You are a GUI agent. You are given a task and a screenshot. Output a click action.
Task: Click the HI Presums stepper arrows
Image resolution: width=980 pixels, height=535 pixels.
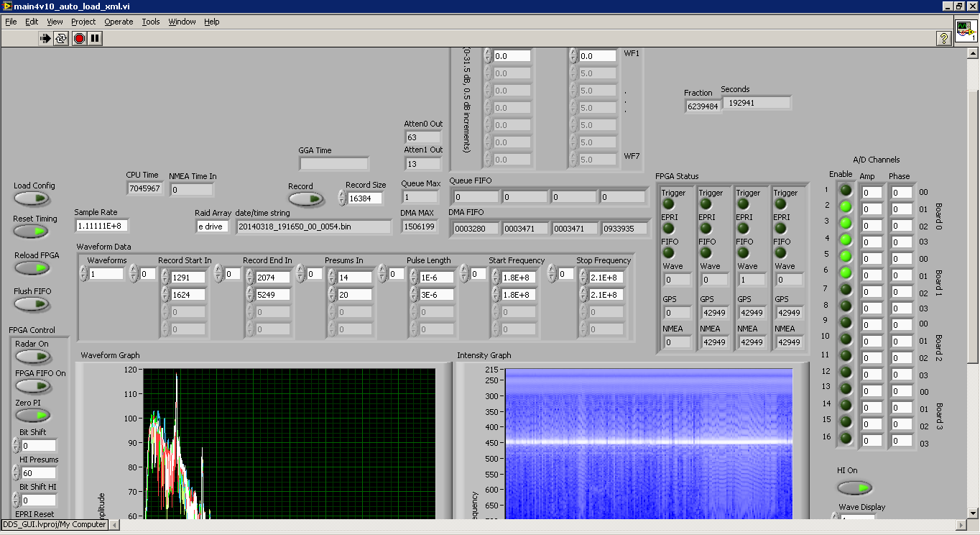click(16, 473)
